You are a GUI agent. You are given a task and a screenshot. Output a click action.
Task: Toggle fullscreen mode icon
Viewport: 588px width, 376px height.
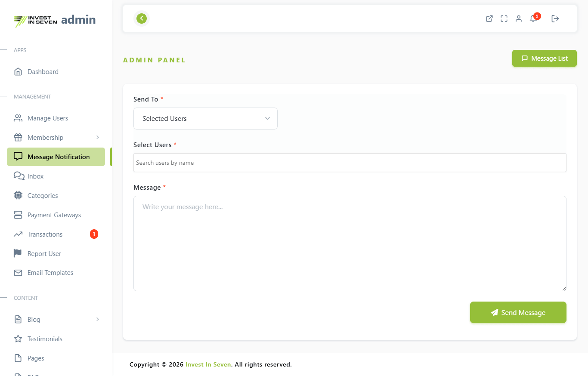[x=504, y=18]
